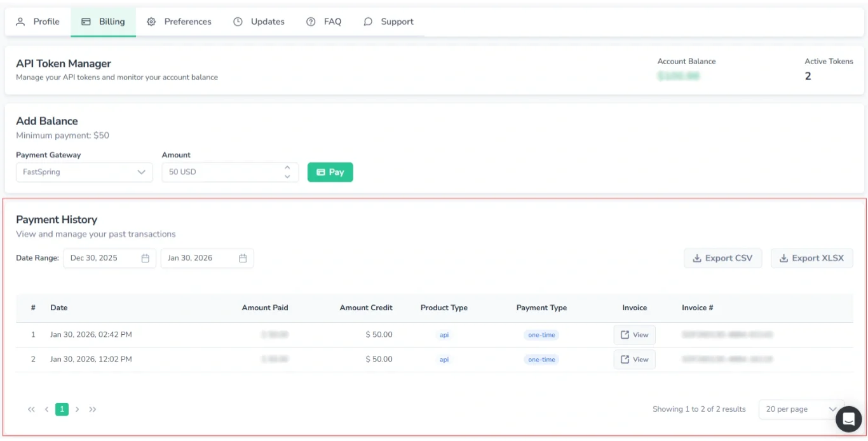Viewport: 868px width, 441px height.
Task: Click the Export XLSX button
Action: pyautogui.click(x=811, y=258)
